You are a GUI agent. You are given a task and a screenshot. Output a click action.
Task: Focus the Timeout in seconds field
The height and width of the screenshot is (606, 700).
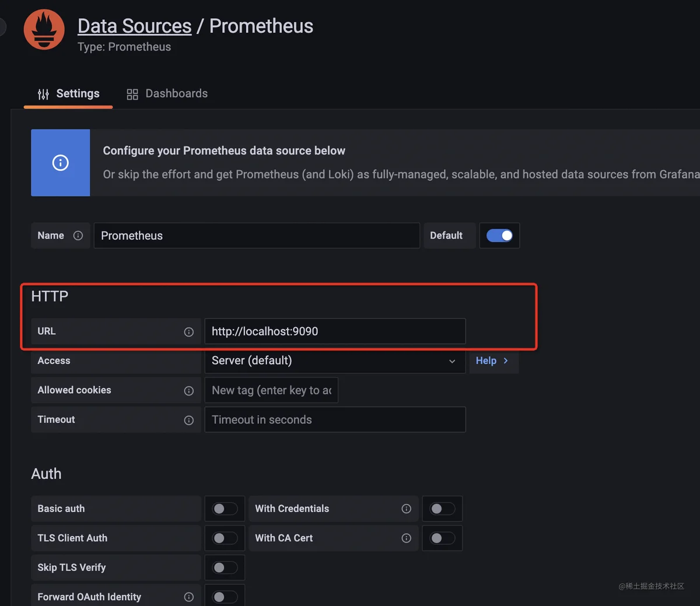click(335, 419)
